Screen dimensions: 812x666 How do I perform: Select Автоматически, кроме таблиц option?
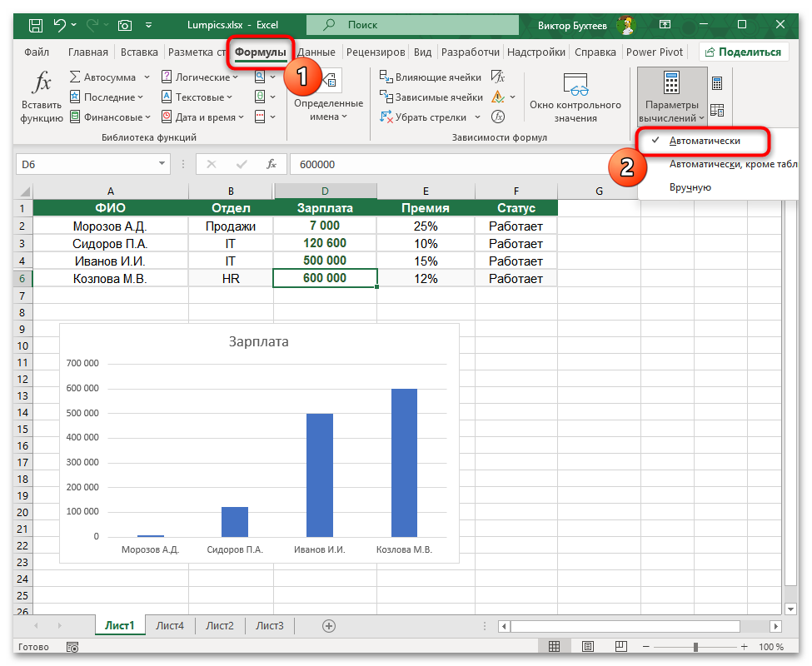pyautogui.click(x=733, y=164)
